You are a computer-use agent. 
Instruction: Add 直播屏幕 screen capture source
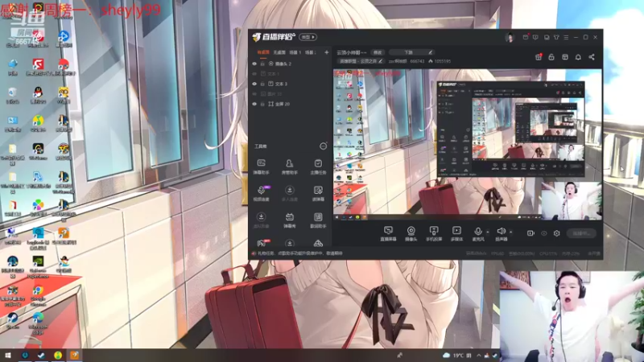pyautogui.click(x=388, y=233)
